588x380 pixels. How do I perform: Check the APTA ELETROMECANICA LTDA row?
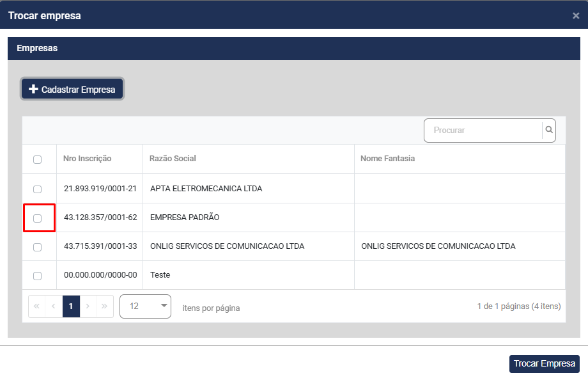coord(37,189)
